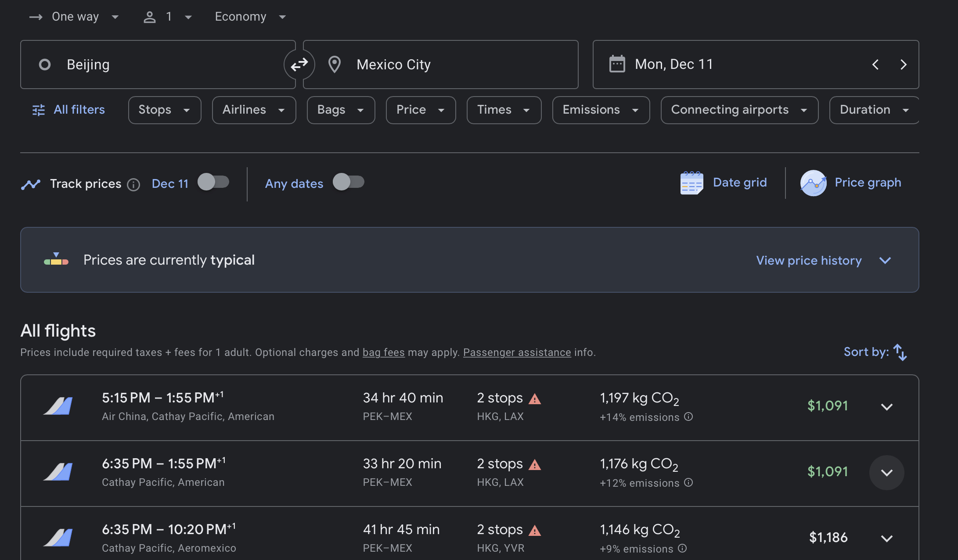Click warning icon on 41 hr 45 min flight
958x560 pixels.
point(535,531)
